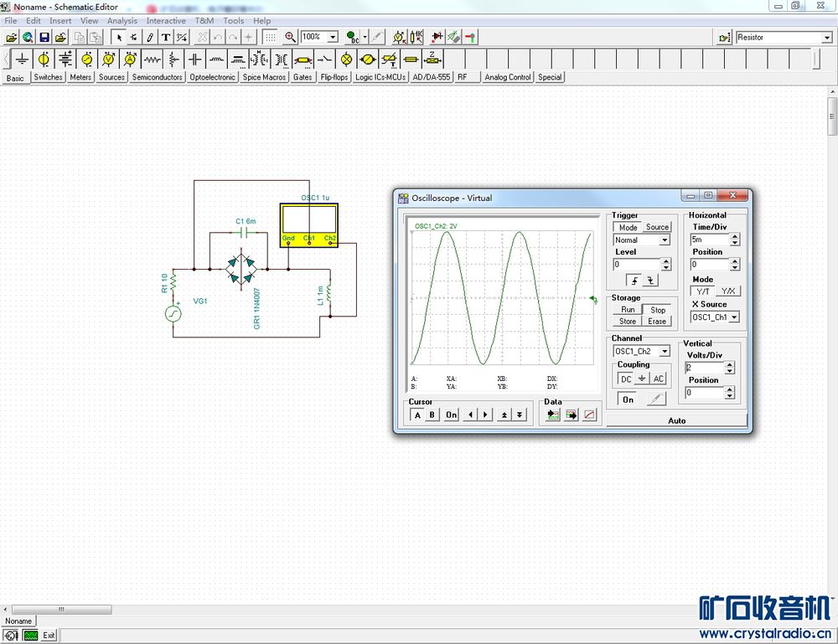Open the Resistor component search dropdown
838x644 pixels.
pyautogui.click(x=827, y=38)
